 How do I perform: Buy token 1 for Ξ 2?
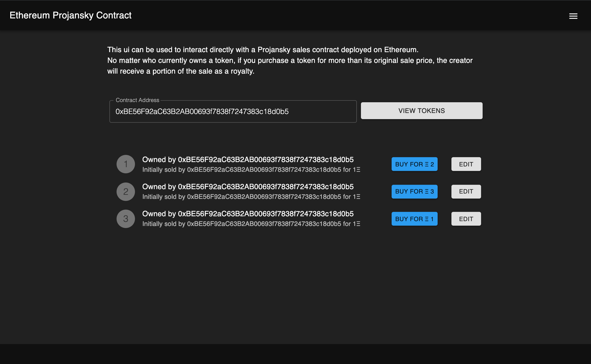pyautogui.click(x=414, y=164)
